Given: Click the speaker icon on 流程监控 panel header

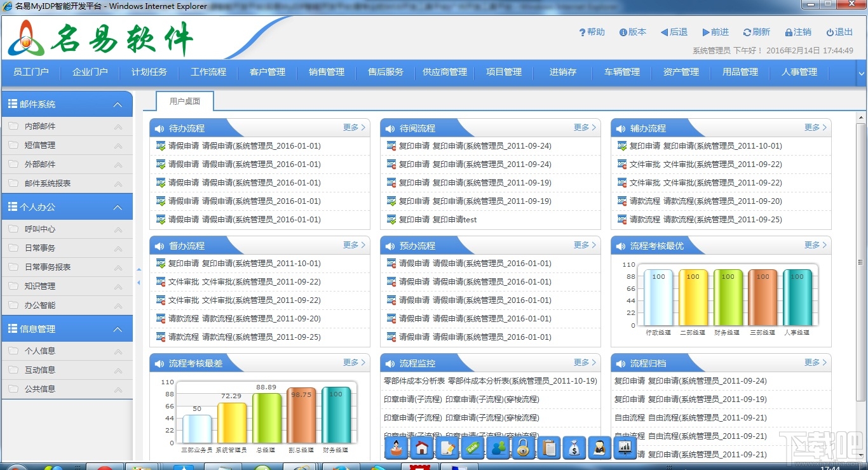Looking at the screenshot, I should click(390, 363).
